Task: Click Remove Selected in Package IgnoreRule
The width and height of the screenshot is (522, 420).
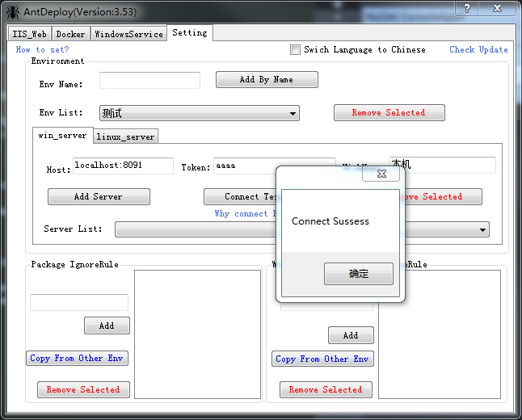Action: coord(83,389)
